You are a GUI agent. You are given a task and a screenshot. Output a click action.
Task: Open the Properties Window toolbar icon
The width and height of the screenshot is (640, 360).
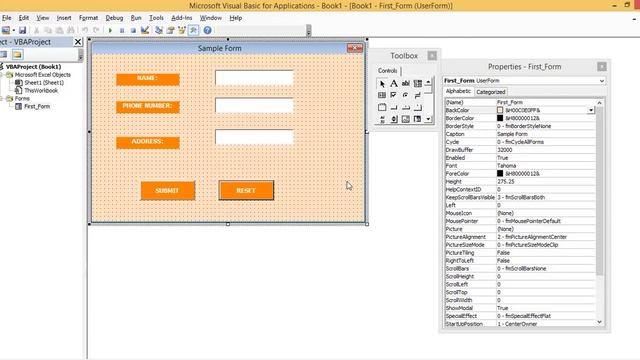point(170,30)
